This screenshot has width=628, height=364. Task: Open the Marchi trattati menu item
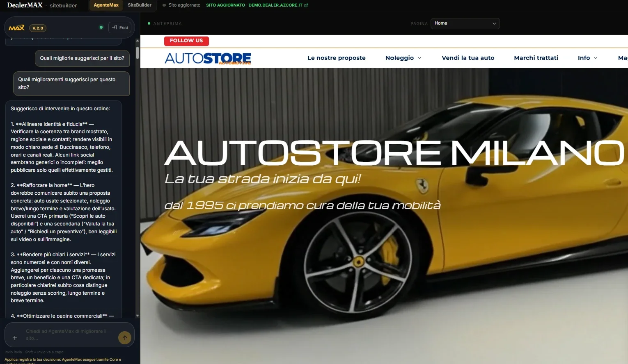coord(536,58)
